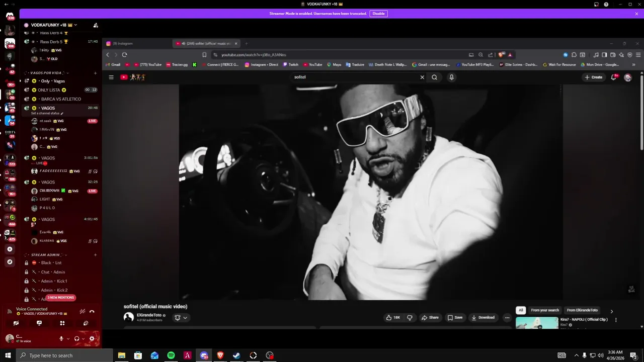Open the Discover servers compass icon
This screenshot has width=644, height=362.
pyautogui.click(x=10, y=262)
